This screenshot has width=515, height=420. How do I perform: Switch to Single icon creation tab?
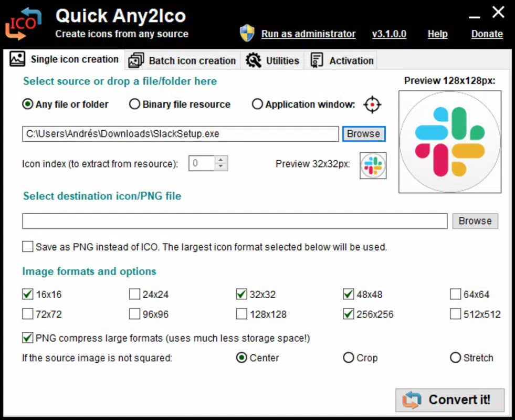coord(65,59)
